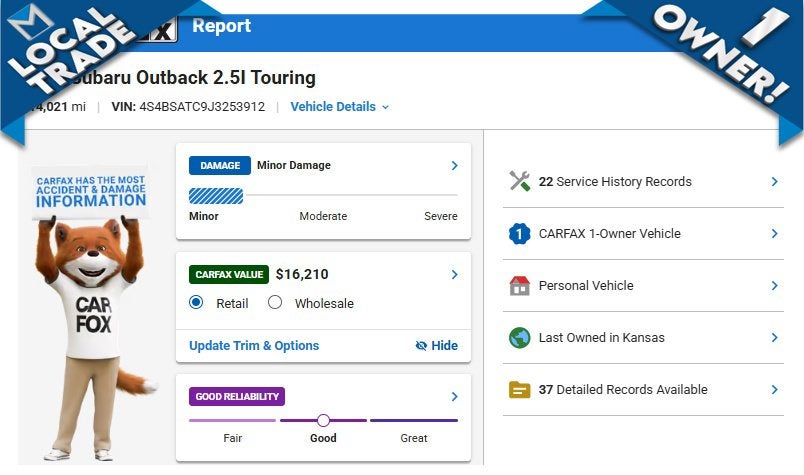Expand 22 Service History Records chevron
This screenshot has height=475, width=804.
[x=774, y=181]
